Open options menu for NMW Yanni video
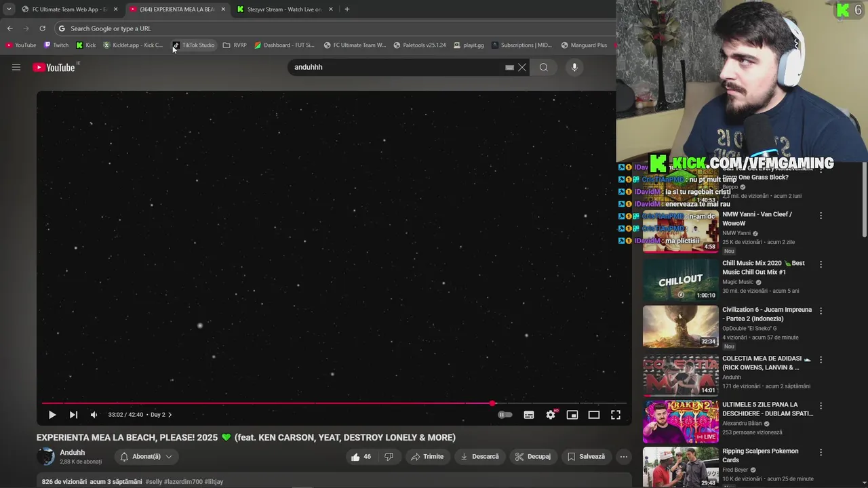Image resolution: width=868 pixels, height=488 pixels. pos(821,216)
